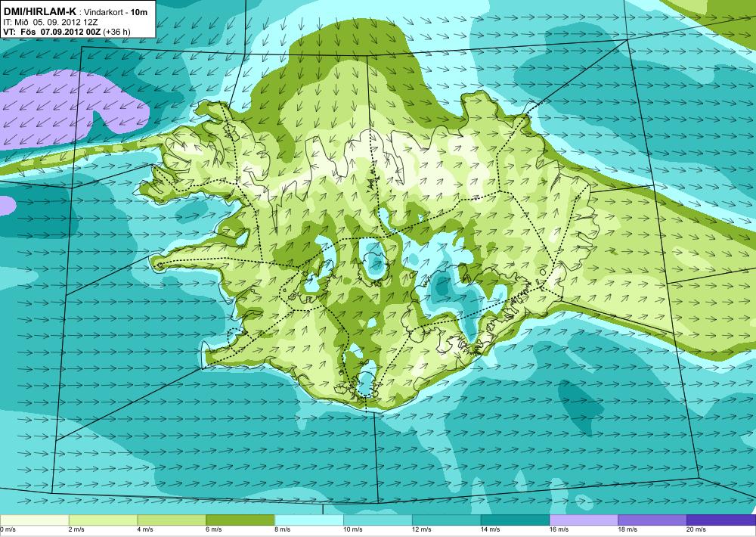The width and height of the screenshot is (756, 537).
Task: Click the "20 m/s" legend label
Action: (697, 529)
